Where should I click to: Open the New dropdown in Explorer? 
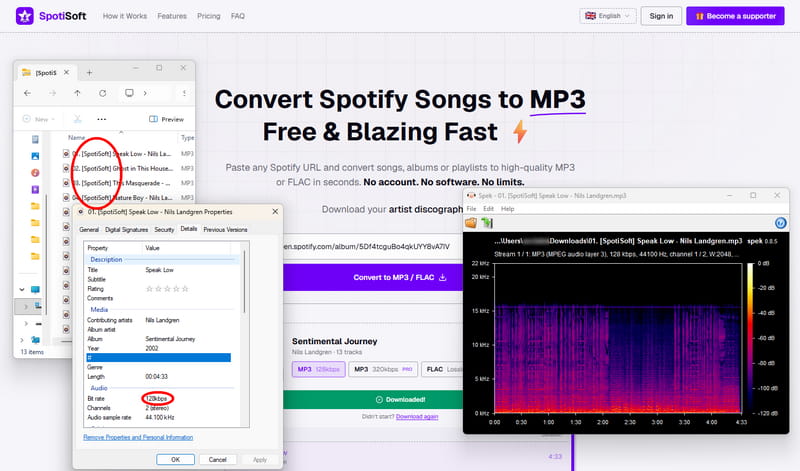39,119
